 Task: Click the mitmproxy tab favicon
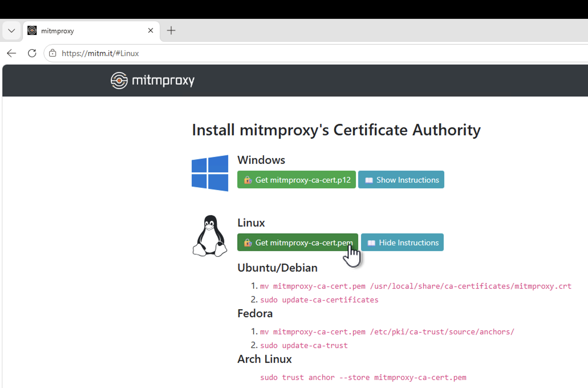[32, 31]
